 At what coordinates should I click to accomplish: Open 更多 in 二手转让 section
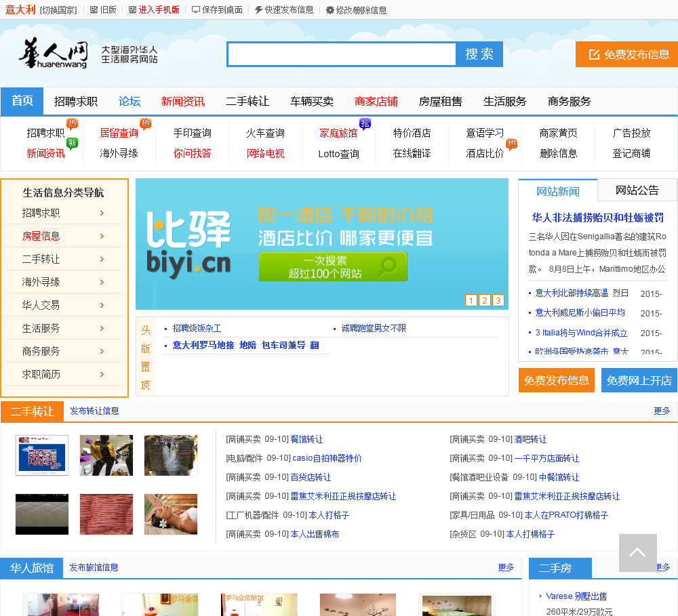pos(662,411)
